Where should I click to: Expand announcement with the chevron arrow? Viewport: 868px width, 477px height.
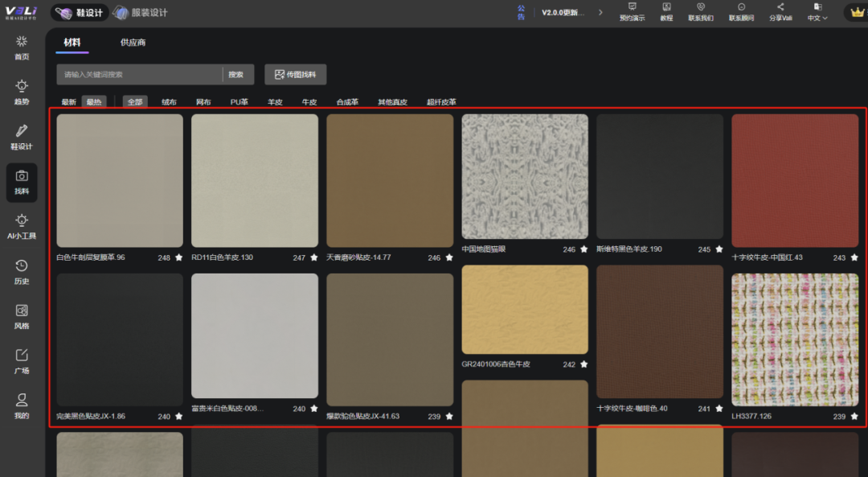click(x=600, y=12)
